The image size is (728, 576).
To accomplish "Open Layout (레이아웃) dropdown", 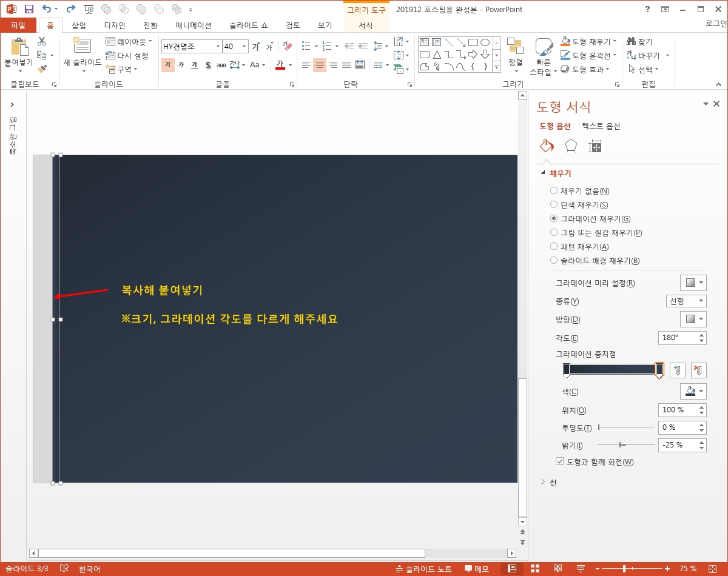I will (x=129, y=42).
